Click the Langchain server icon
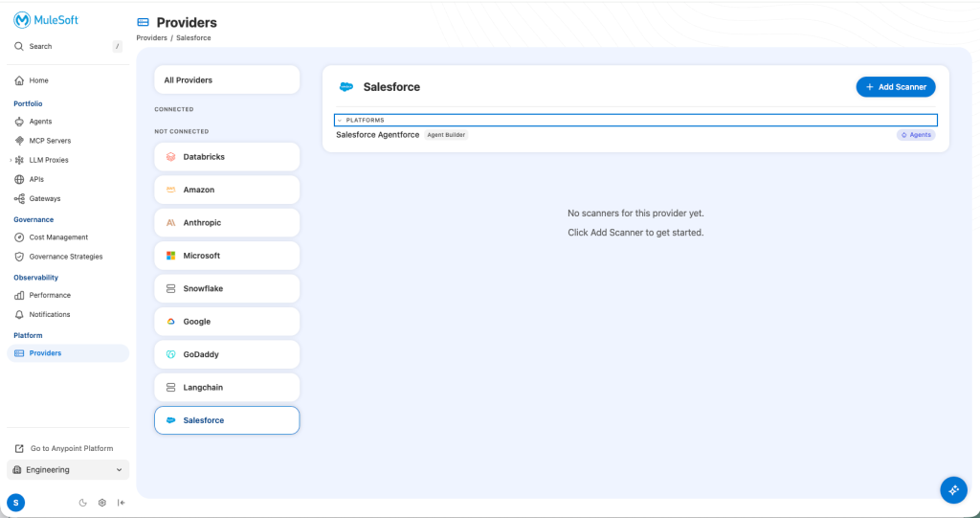 coord(170,388)
